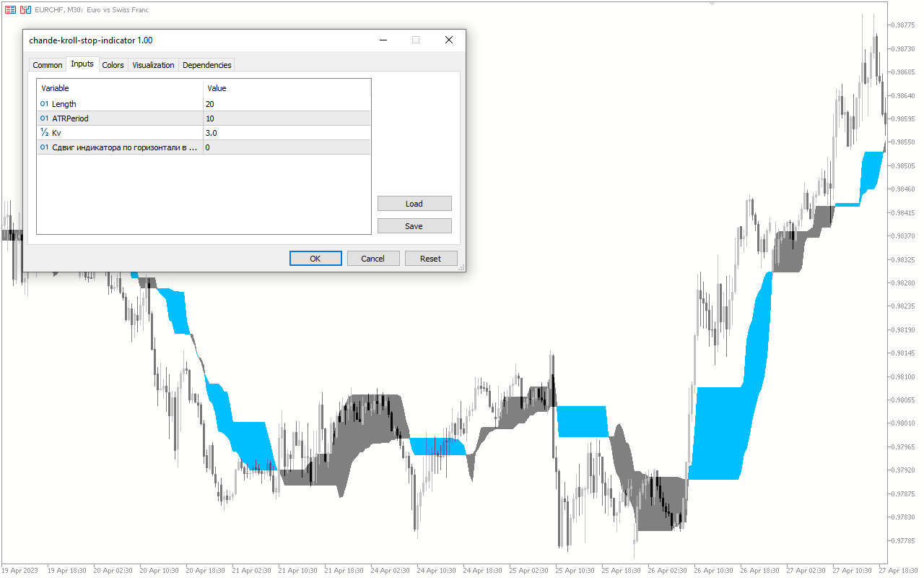Image resolution: width=924 pixels, height=578 pixels.
Task: Click the maximize button of the dialog
Action: pyautogui.click(x=416, y=40)
